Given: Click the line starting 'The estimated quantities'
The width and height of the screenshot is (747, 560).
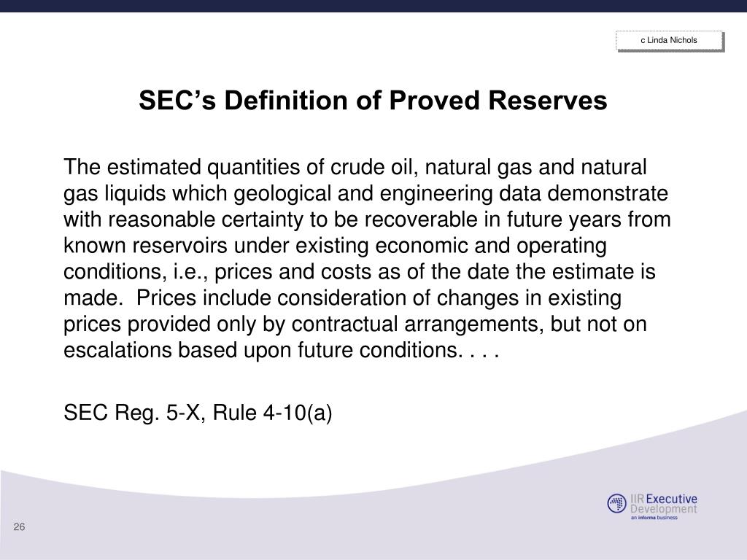Looking at the screenshot, I should [x=355, y=168].
